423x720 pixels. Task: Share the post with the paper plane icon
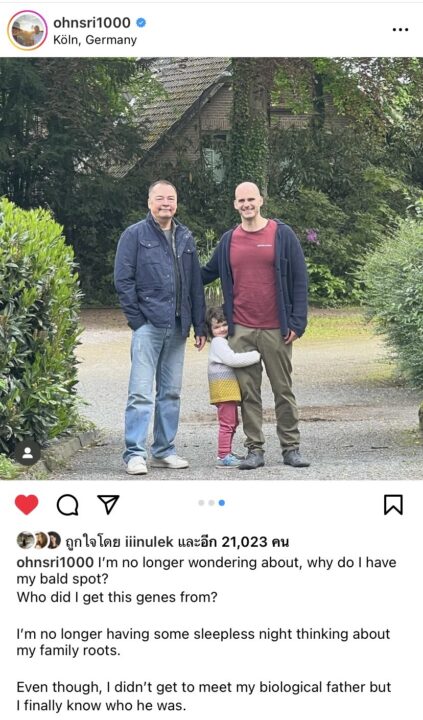tap(108, 504)
